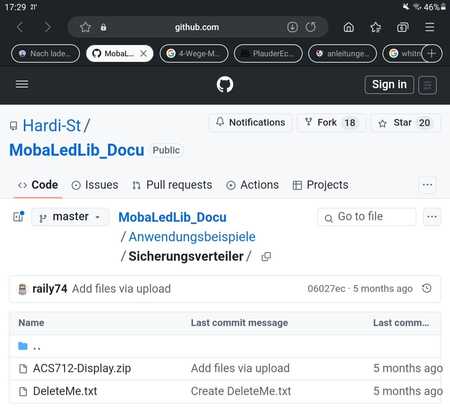Viewport: 450px width, 411px height.
Task: Expand more repository tabs via ellipsis
Action: point(427,185)
